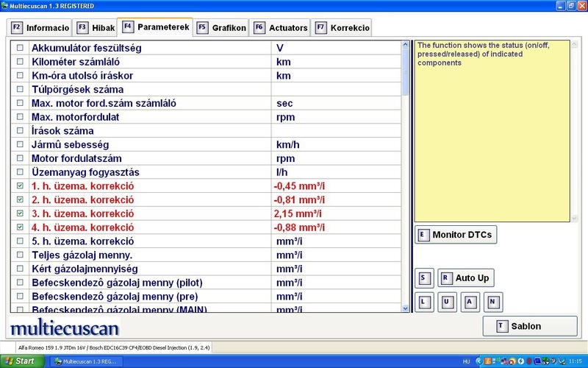The image size is (588, 368).
Task: Click help panel scroll up arrow
Action: [574, 44]
